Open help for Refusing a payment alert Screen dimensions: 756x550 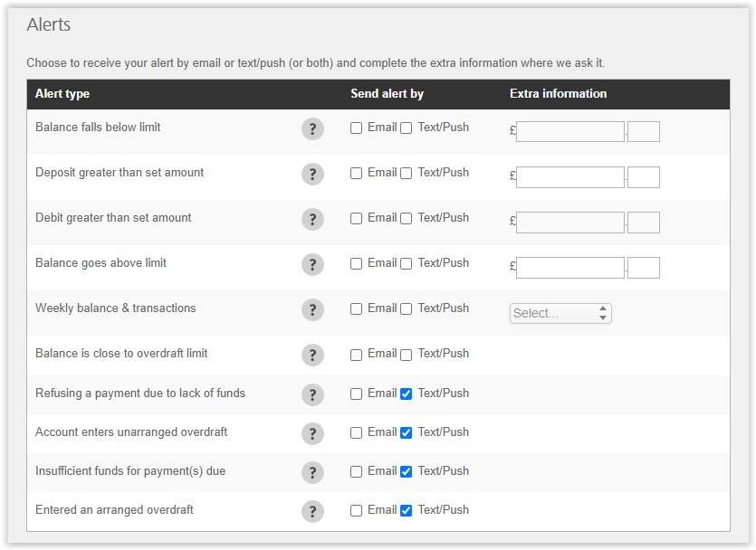pyautogui.click(x=312, y=395)
